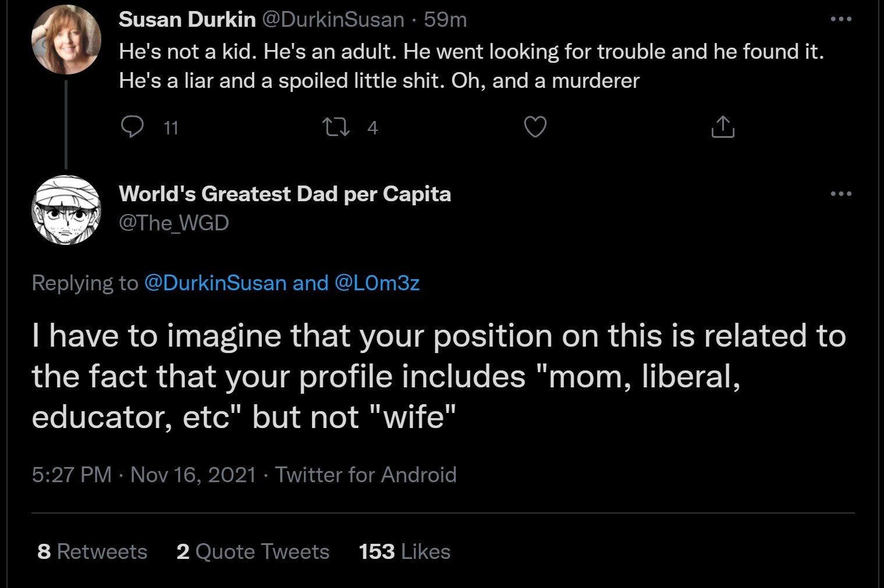884x588 pixels.
Task: Open the 59m timestamp link
Action: point(445,20)
